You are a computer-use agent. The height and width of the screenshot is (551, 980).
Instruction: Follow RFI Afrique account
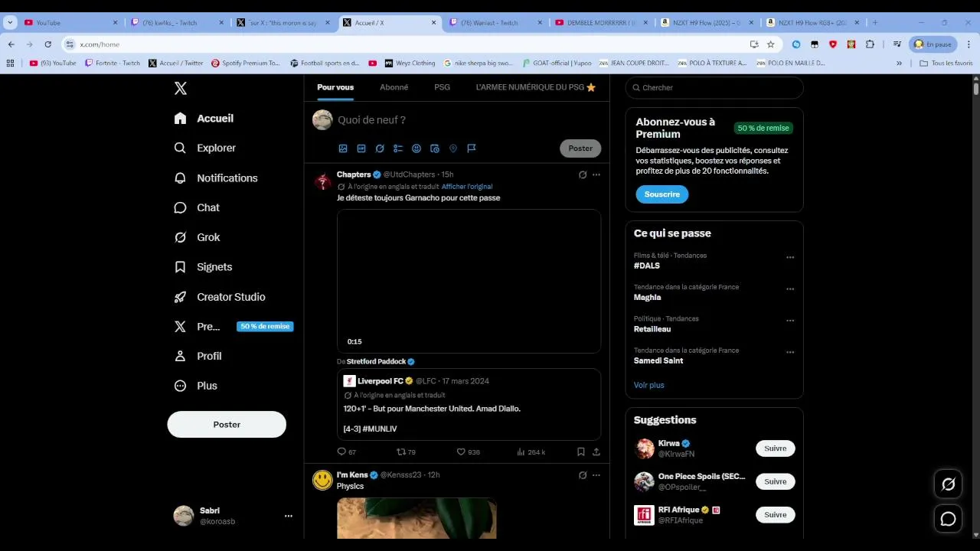point(776,515)
